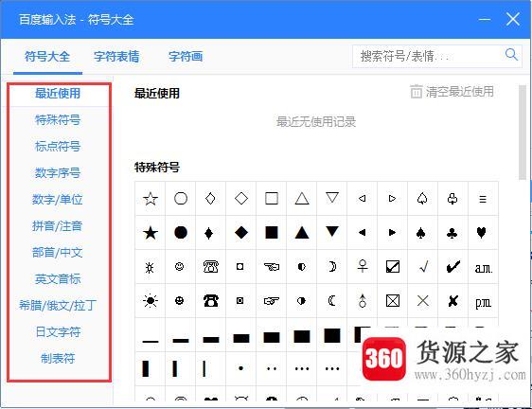This screenshot has width=532, height=409.
Task: Insert the hollow circle symbol
Action: [x=181, y=199]
